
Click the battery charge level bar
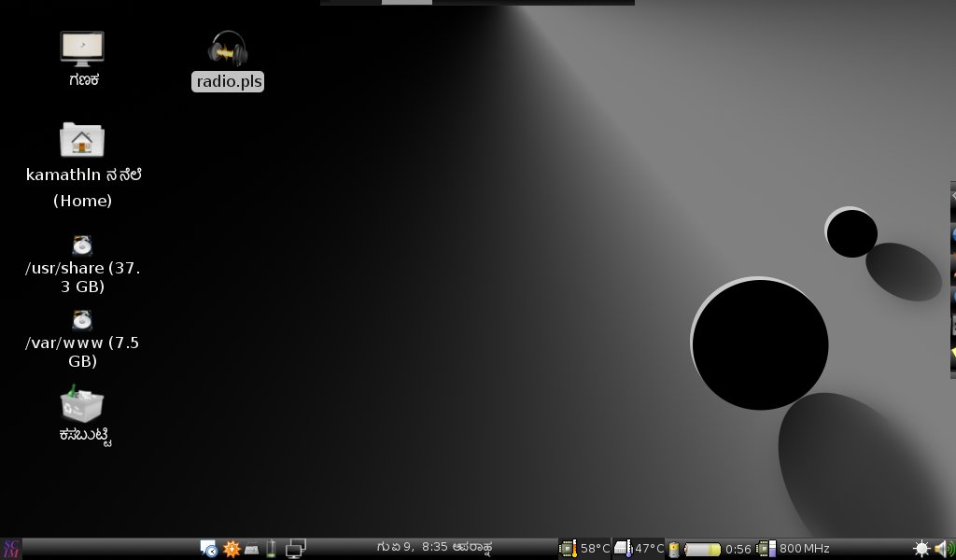702,549
